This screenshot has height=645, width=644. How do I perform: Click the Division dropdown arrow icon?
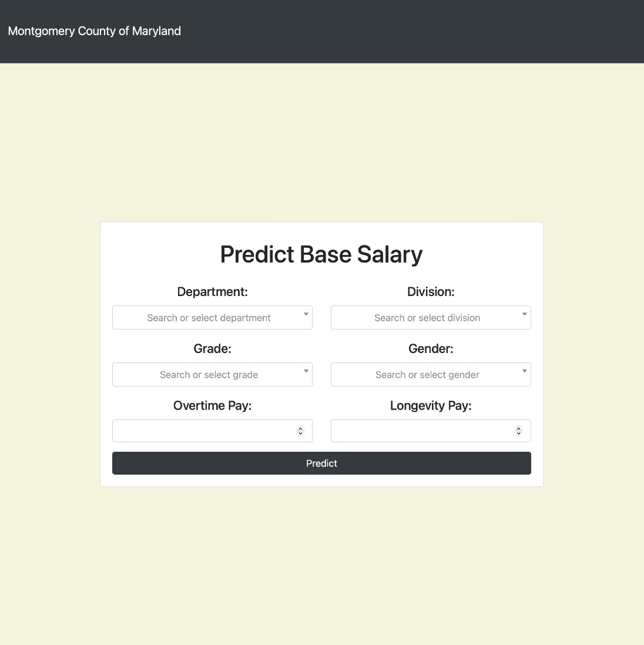click(x=524, y=314)
